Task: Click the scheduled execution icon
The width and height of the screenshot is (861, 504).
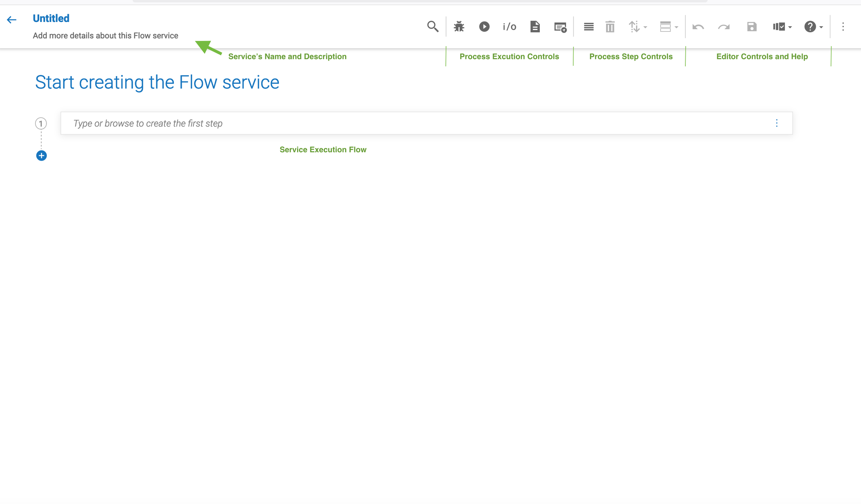Action: (560, 27)
